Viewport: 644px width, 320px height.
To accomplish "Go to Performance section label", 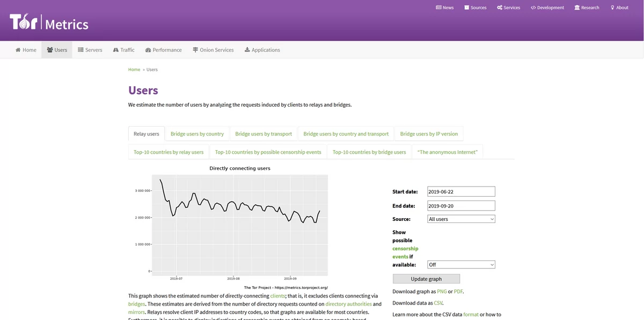I will 167,50.
